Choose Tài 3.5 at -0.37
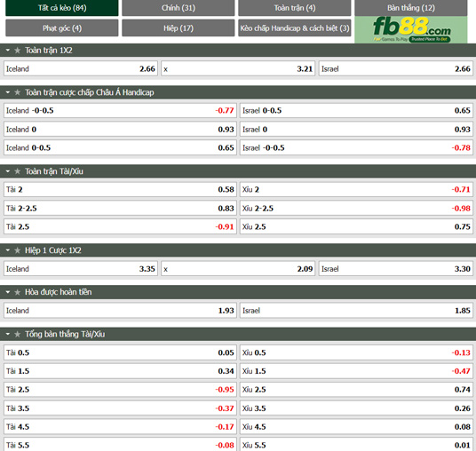Screen dimensions: 476x451 (x=120, y=408)
